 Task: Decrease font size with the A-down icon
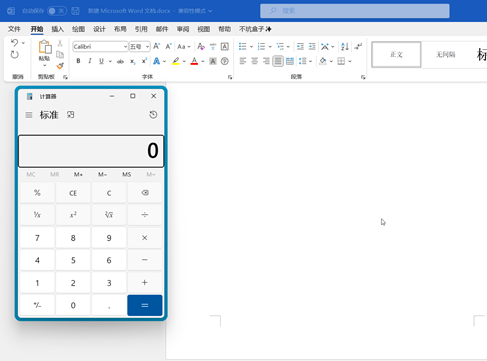coord(168,46)
